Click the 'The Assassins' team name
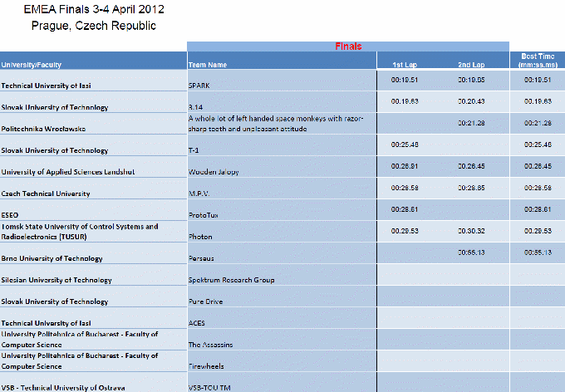 (x=210, y=345)
